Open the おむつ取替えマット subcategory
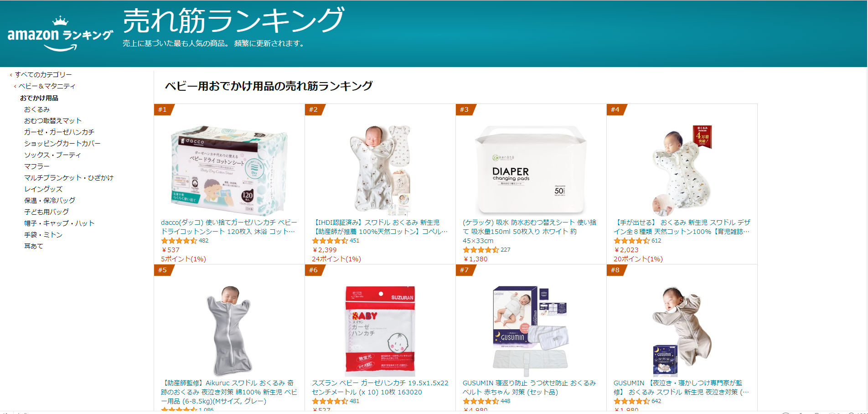868x414 pixels. pos(53,121)
